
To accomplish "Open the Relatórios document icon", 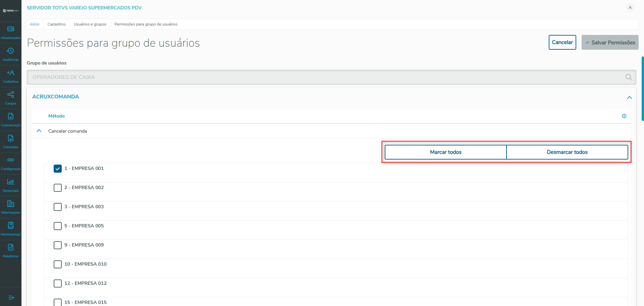I will click(x=11, y=248).
